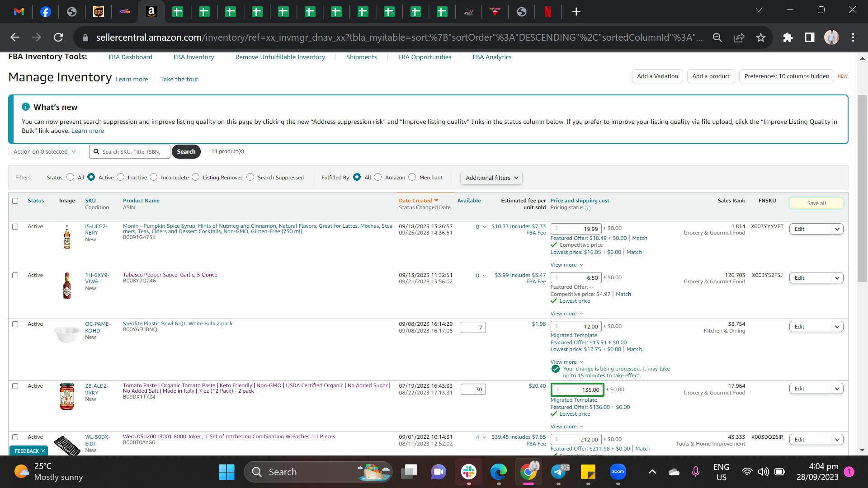The height and width of the screenshot is (488, 868).
Task: Switch to the Facebook browser tab
Action: point(46,12)
